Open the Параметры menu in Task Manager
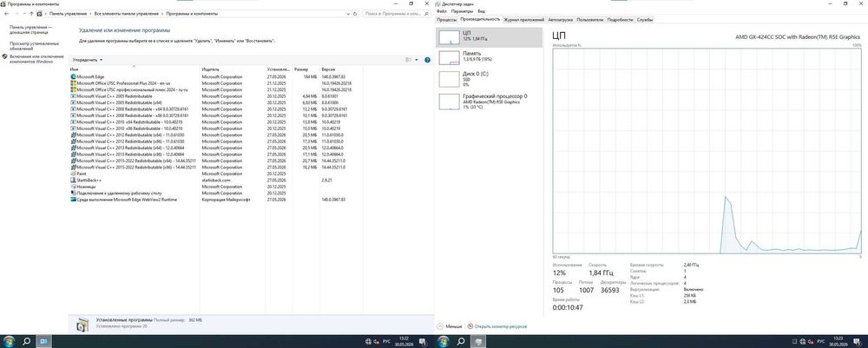 (x=463, y=11)
